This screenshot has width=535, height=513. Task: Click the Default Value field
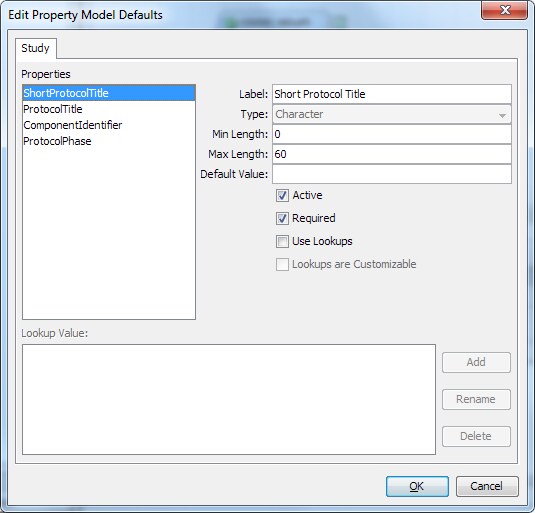point(392,174)
